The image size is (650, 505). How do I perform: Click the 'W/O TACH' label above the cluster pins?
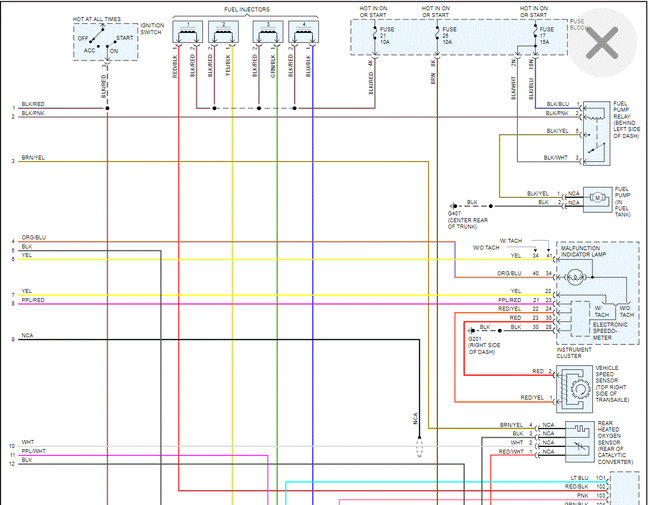pos(486,248)
